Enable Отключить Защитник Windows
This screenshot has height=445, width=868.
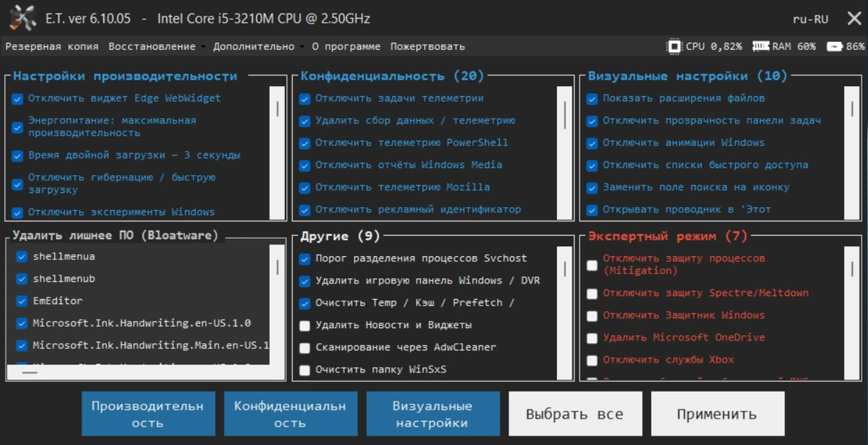pyautogui.click(x=592, y=316)
